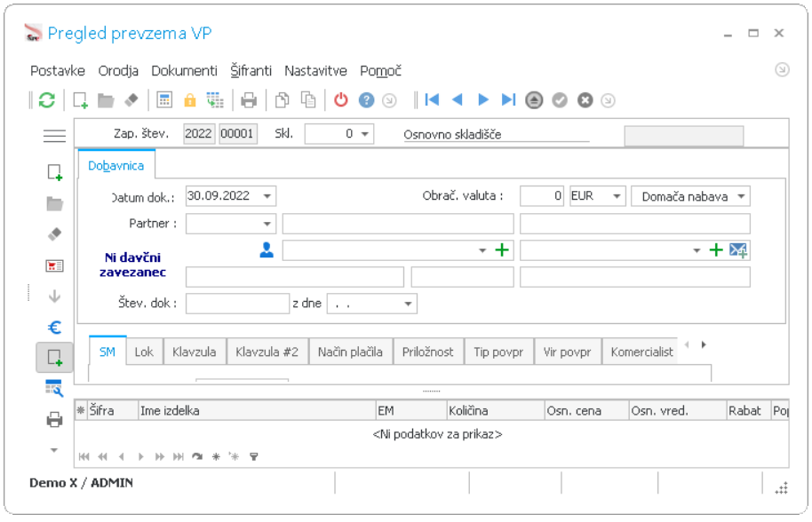Click the orange padlock lock icon
Image resolution: width=812 pixels, height=522 pixels.
(190, 99)
